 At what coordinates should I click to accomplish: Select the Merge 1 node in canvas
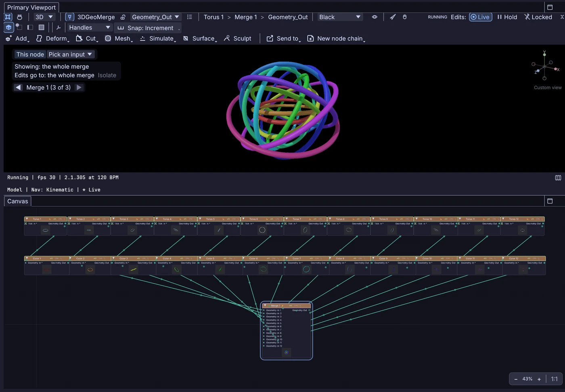click(287, 330)
